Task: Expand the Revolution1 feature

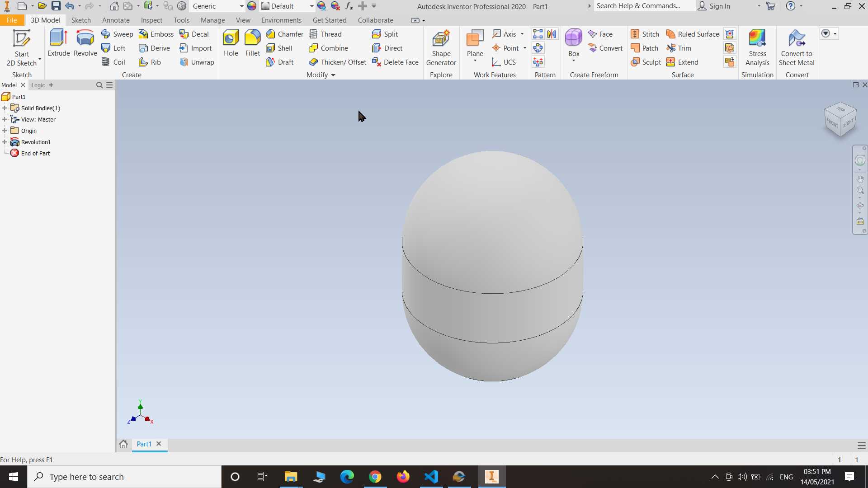Action: [x=5, y=142]
